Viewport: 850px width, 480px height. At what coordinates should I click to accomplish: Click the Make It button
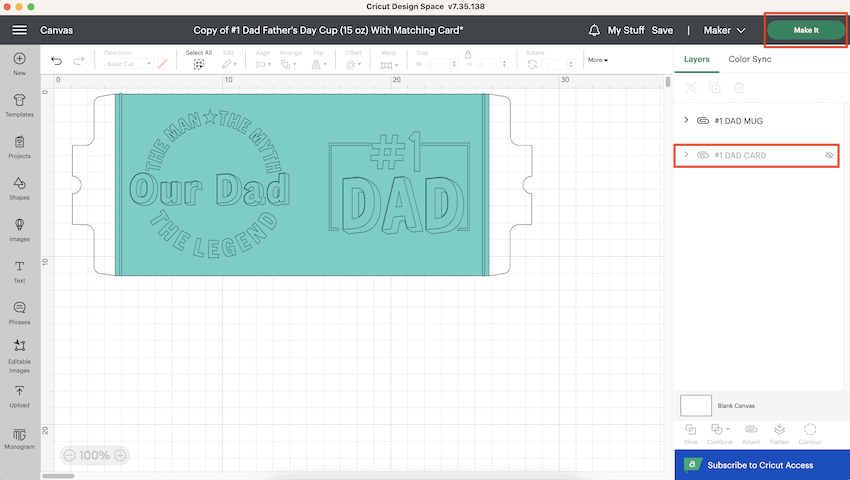coord(806,30)
